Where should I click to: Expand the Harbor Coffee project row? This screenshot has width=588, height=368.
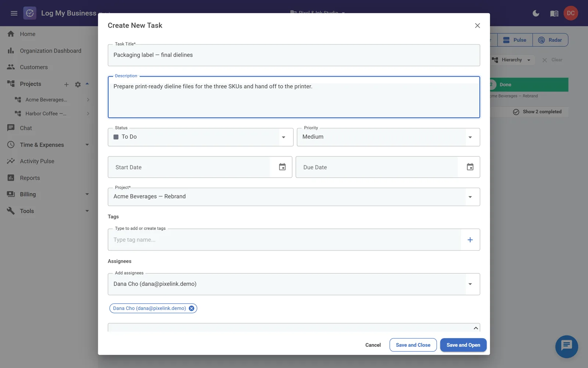click(x=88, y=114)
